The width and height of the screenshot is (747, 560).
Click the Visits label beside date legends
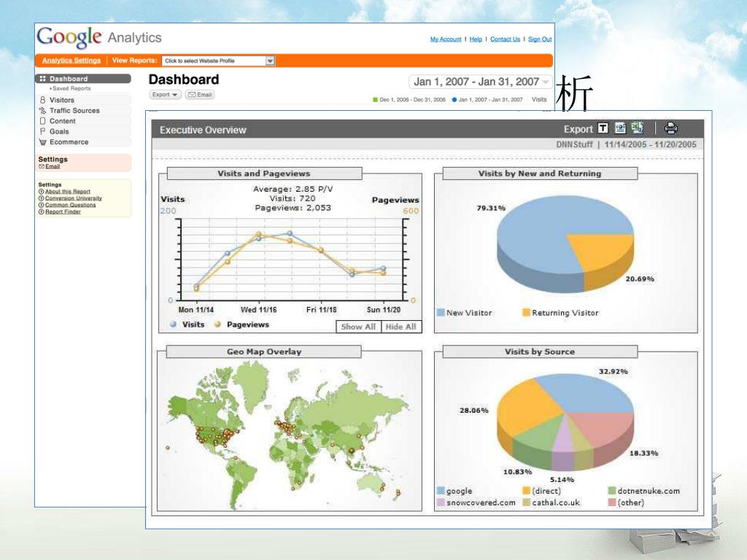(539, 99)
